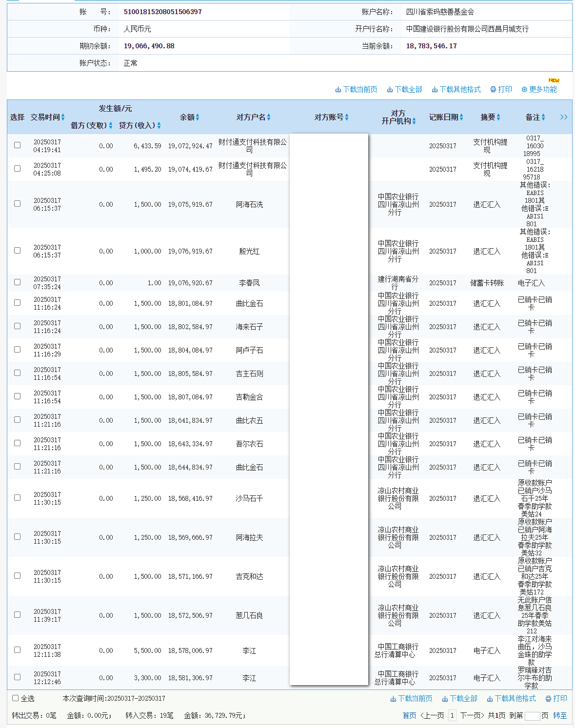Click the page number input field
This screenshot has height=728, width=575.
(532, 716)
